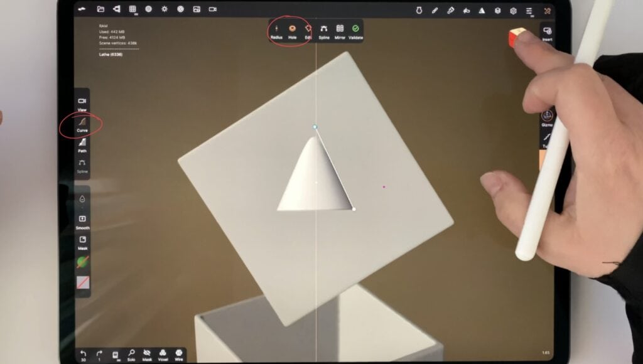Open the settings gear menu

point(513,10)
